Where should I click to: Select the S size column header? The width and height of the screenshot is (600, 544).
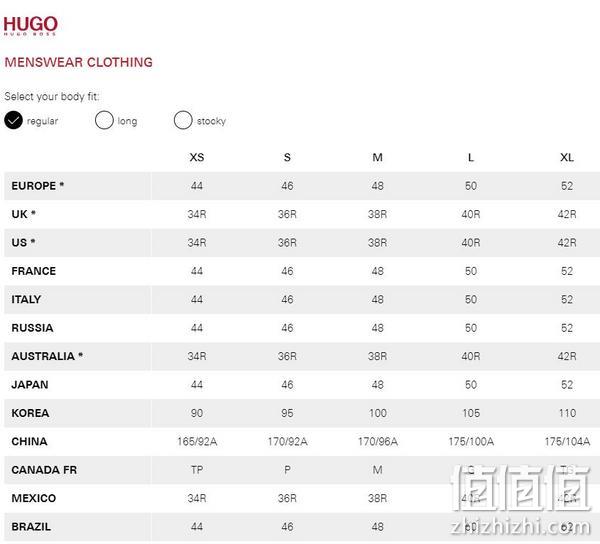tap(287, 157)
